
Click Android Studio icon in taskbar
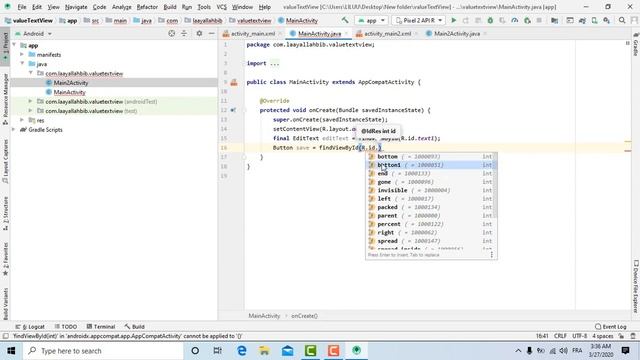356,351
